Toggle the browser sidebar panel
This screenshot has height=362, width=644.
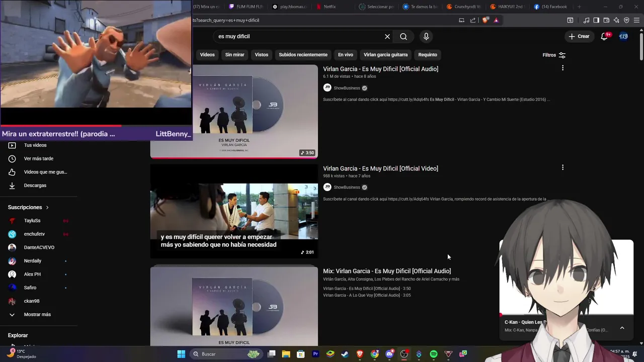596,20
